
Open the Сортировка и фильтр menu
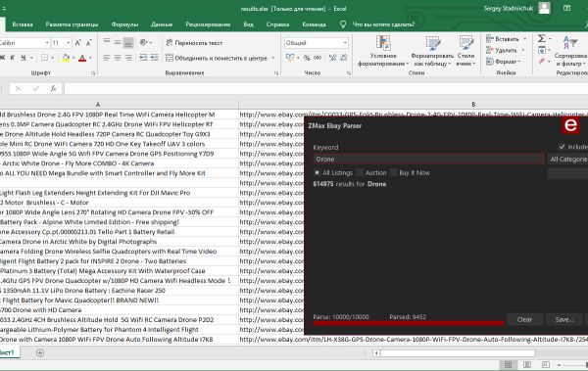click(x=570, y=52)
